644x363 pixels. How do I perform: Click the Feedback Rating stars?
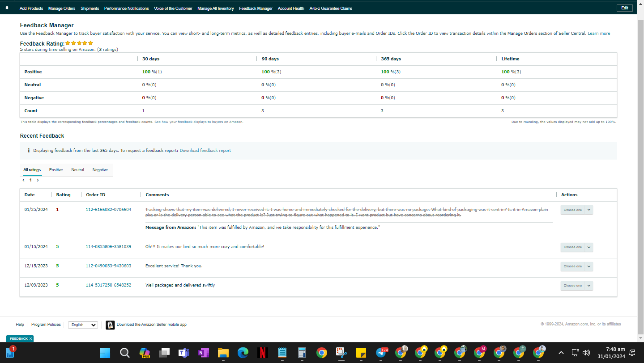point(79,43)
